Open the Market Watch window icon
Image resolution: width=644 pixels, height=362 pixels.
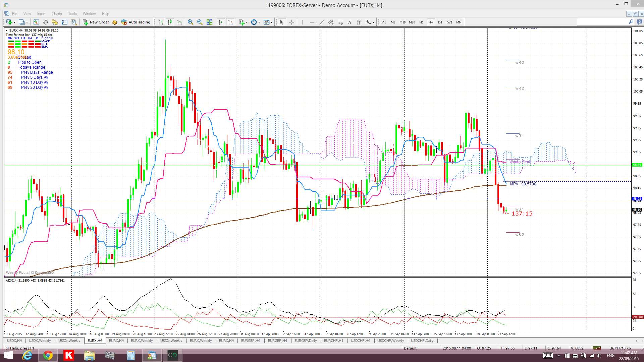pyautogui.click(x=36, y=22)
